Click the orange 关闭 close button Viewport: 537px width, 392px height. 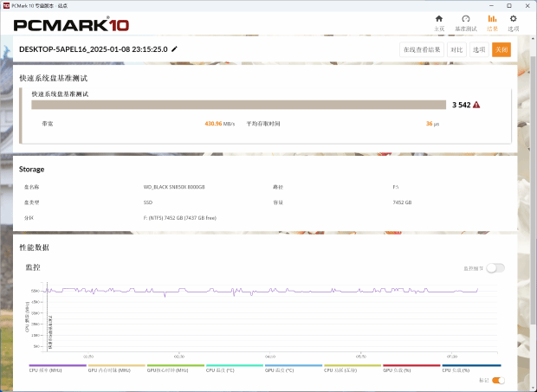pyautogui.click(x=501, y=49)
